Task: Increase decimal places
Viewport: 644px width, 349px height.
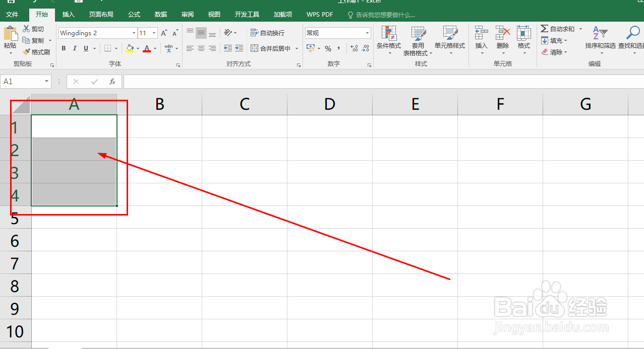Action: (354, 48)
